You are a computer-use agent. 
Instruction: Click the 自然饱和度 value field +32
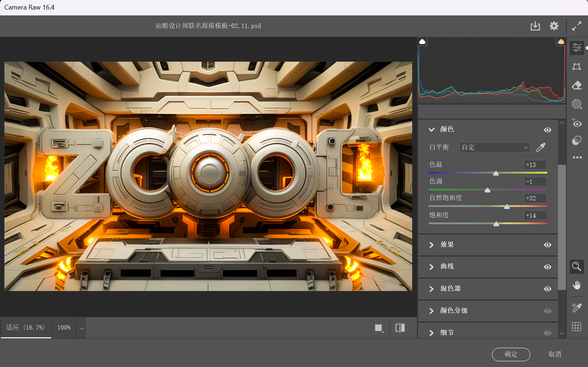[x=535, y=198]
